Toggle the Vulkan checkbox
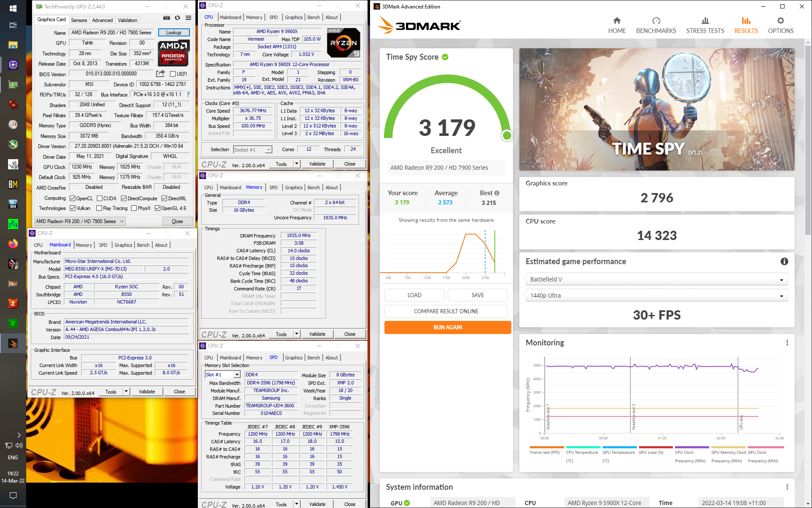This screenshot has height=508, width=812. (x=72, y=208)
